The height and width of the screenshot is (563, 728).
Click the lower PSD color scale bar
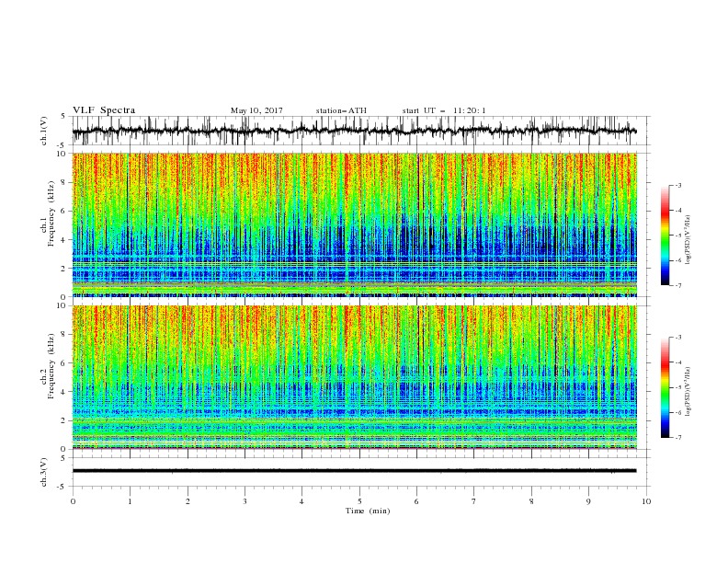click(x=665, y=387)
